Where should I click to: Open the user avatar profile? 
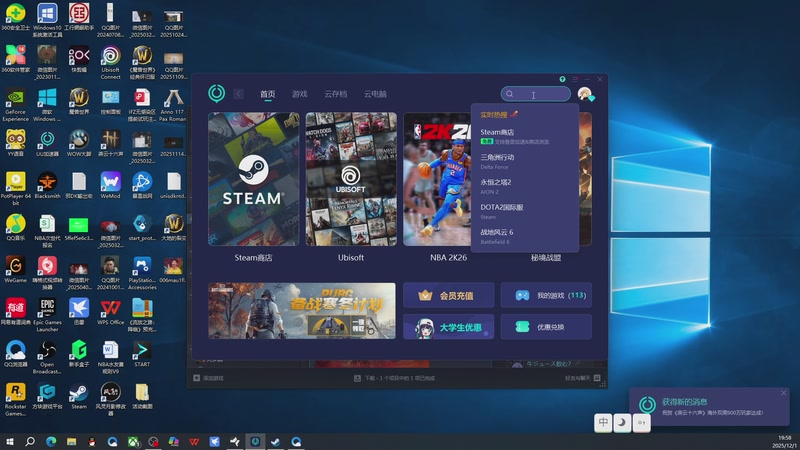pos(585,94)
